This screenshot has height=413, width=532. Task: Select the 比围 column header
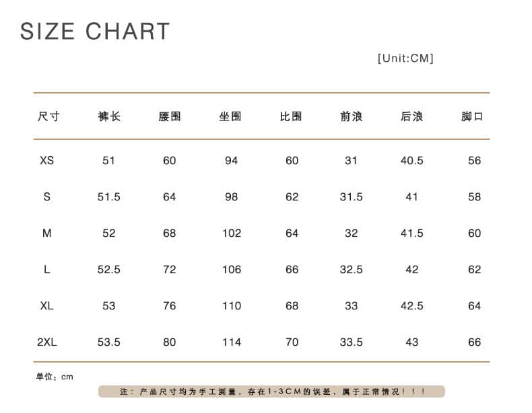pyautogui.click(x=291, y=116)
